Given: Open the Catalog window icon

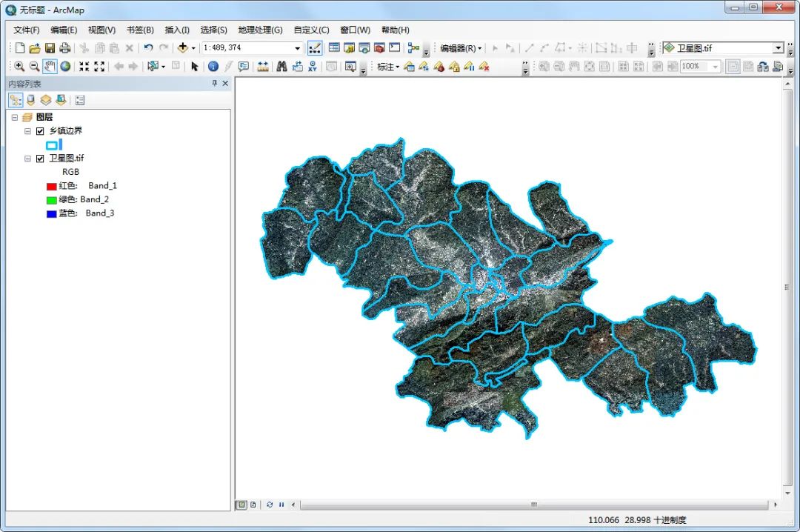Looking at the screenshot, I should 347,48.
